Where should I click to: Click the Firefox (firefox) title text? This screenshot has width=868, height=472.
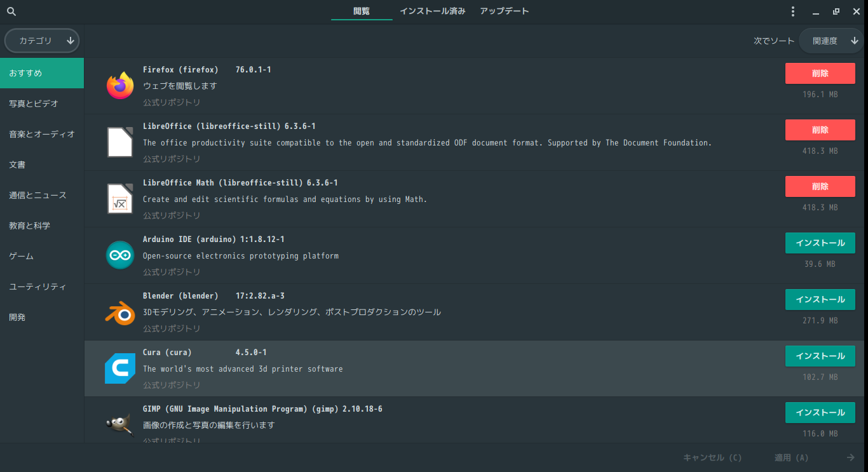pos(180,69)
